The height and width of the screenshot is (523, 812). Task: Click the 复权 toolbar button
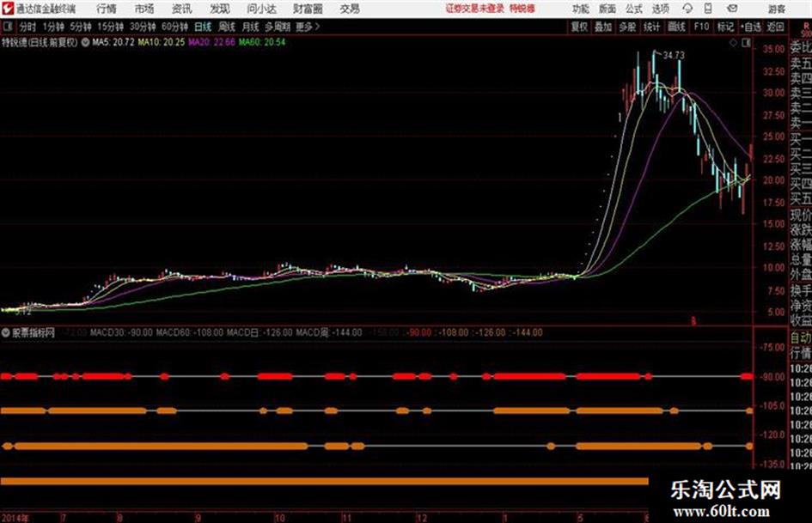point(579,27)
